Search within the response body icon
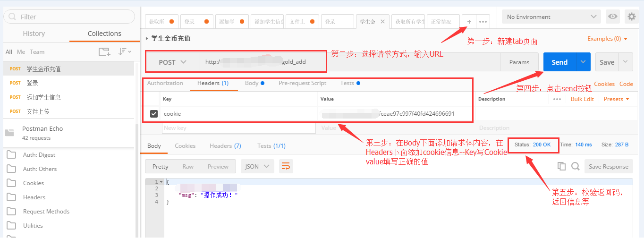 575,166
